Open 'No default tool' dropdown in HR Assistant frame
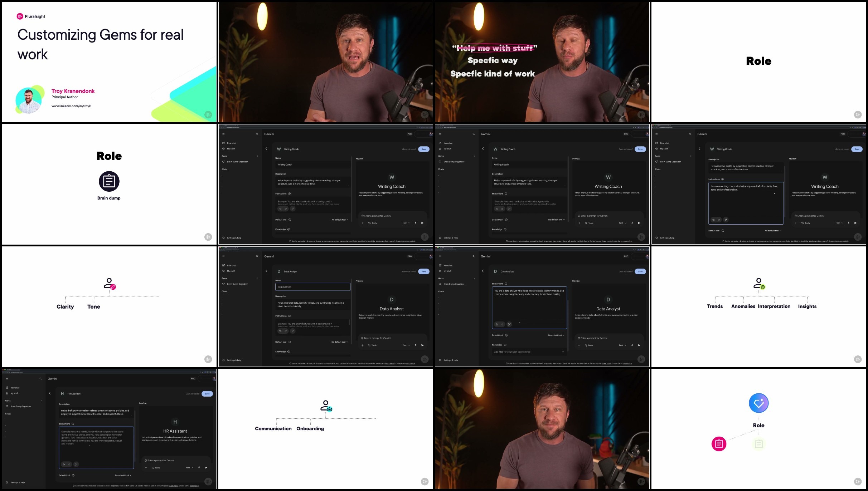The height and width of the screenshot is (491, 868). [x=123, y=475]
